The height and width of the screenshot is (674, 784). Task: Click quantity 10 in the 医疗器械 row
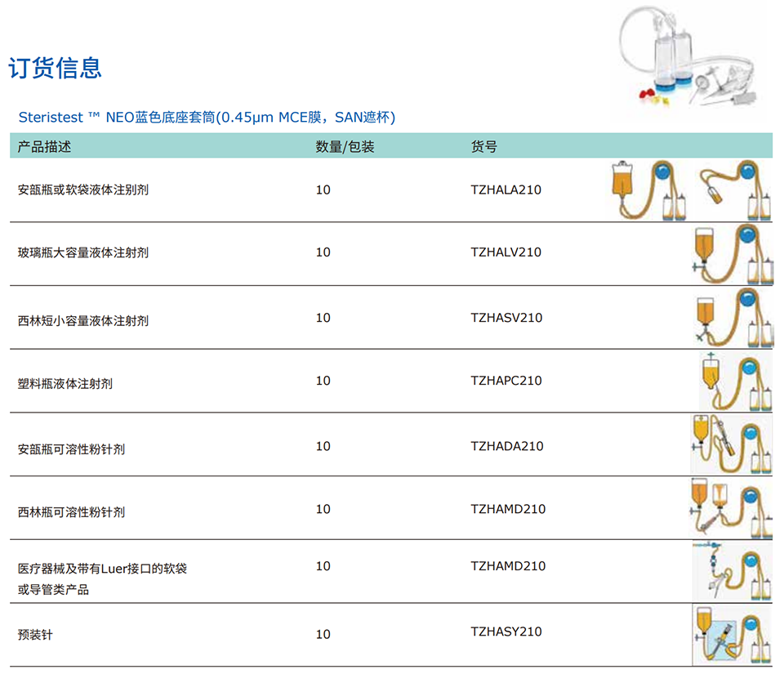[323, 566]
